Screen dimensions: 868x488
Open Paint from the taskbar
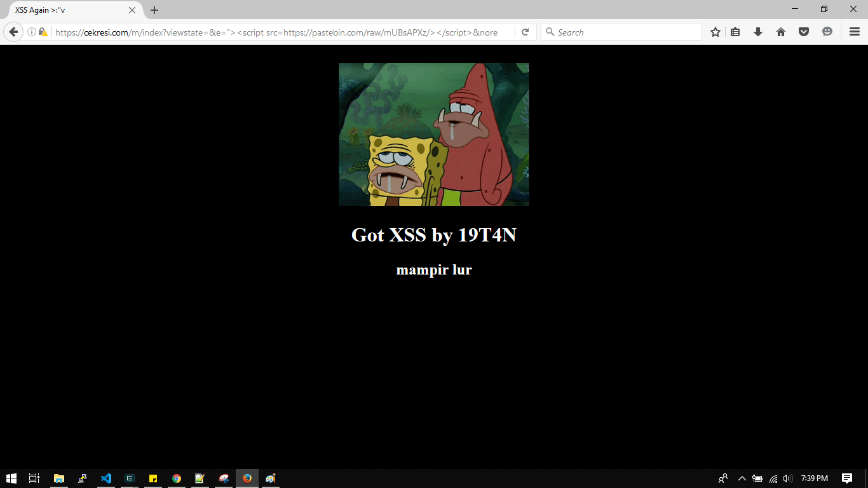tap(271, 478)
